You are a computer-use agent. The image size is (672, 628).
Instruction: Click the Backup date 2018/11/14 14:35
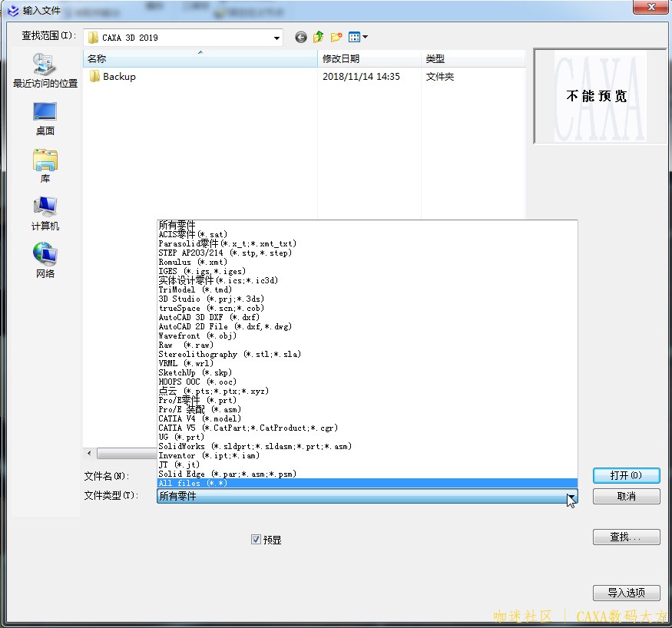point(361,77)
